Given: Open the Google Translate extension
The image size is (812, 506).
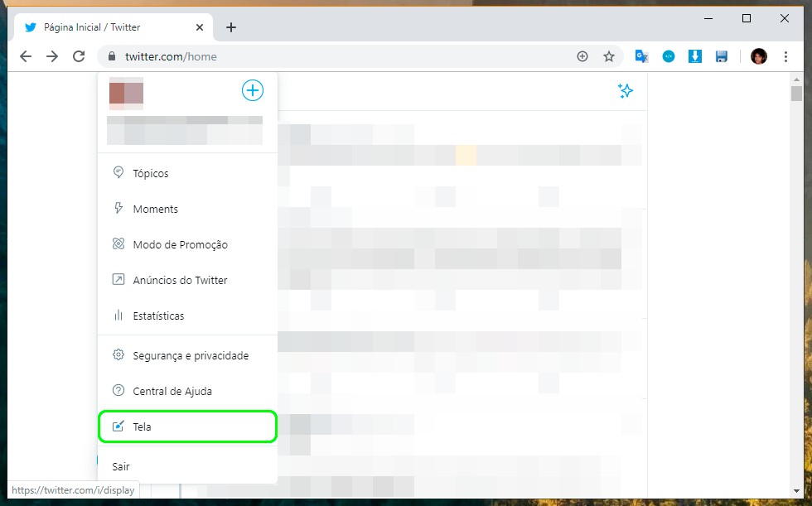Looking at the screenshot, I should point(641,56).
